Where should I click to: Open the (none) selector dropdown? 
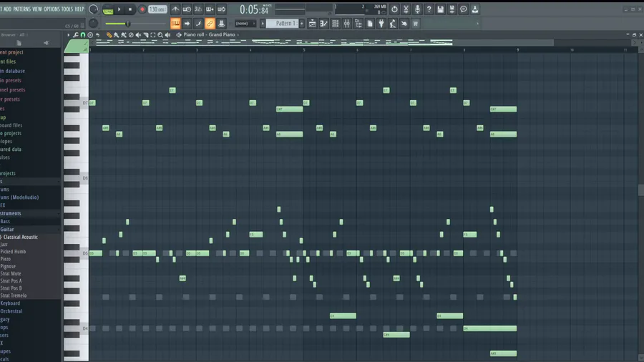point(245,24)
